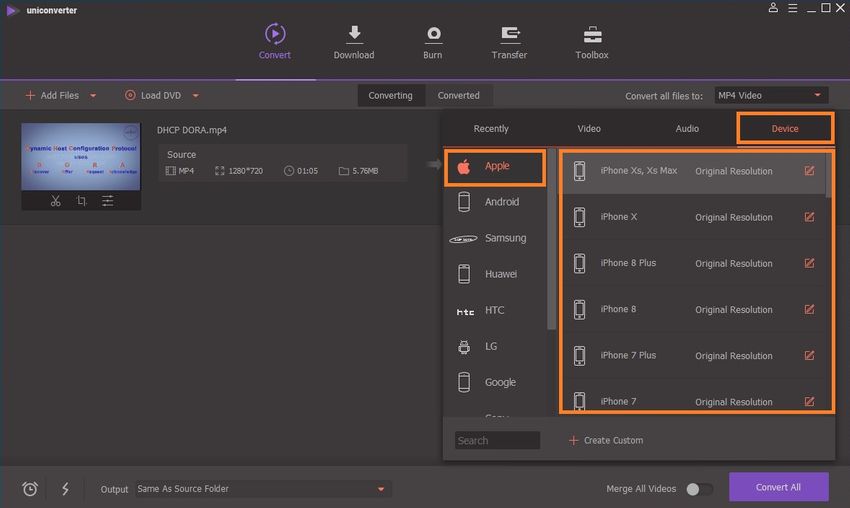850x508 pixels.
Task: Open the hamburger menu icon
Action: point(793,8)
